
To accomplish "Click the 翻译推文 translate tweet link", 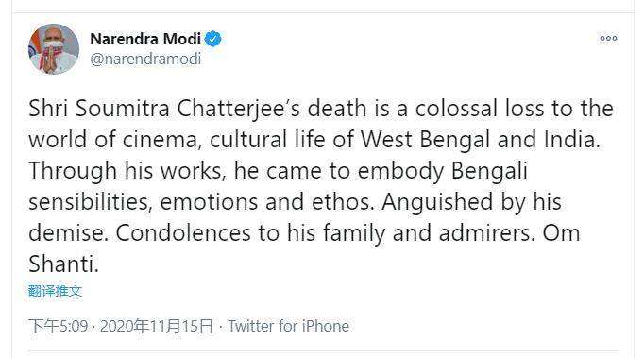I will 55,291.
